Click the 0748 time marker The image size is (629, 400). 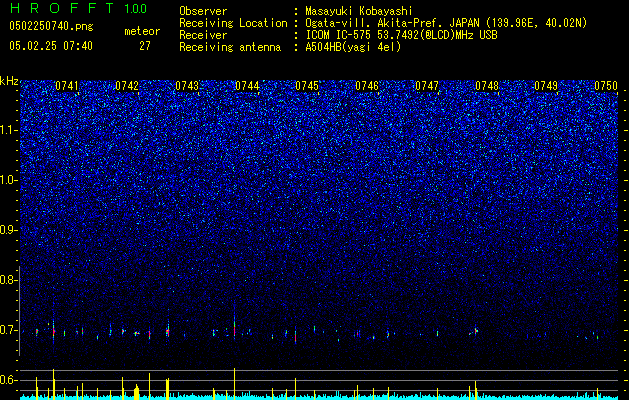click(x=487, y=86)
